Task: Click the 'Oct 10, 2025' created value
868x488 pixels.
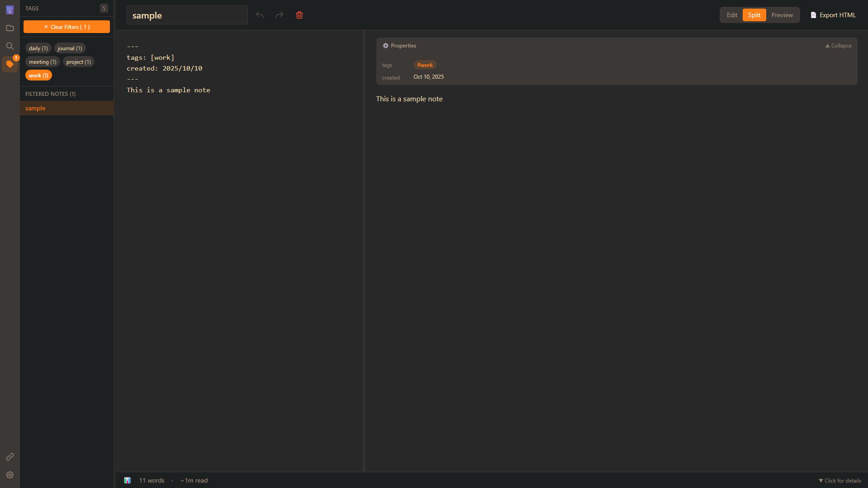Action: pyautogui.click(x=428, y=77)
